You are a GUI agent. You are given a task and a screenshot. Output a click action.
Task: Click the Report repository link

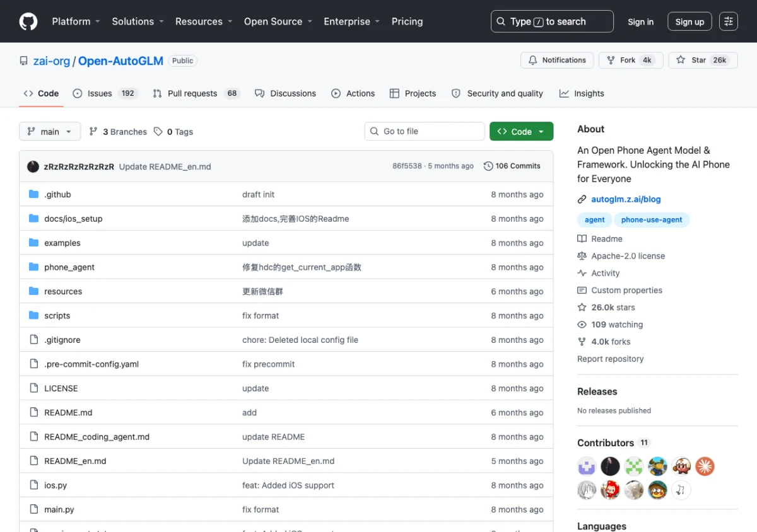[611, 359]
